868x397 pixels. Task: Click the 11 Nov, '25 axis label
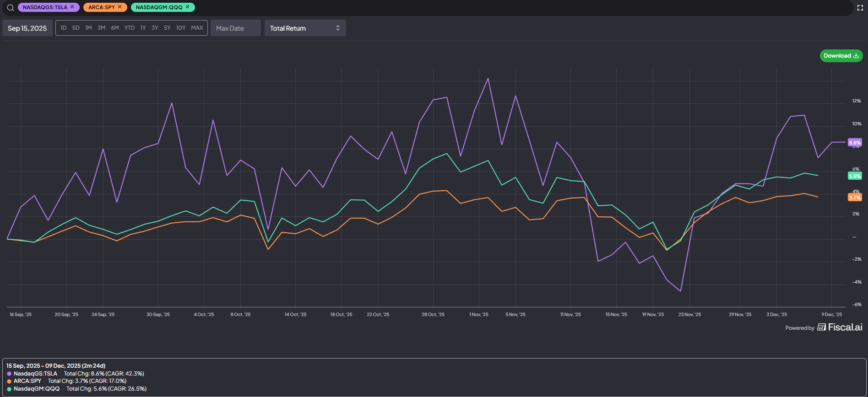[570, 315]
